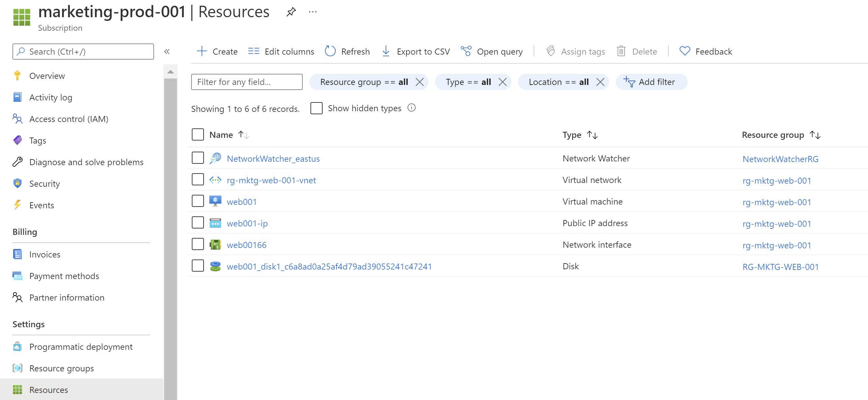Image resolution: width=868 pixels, height=400 pixels.
Task: Click the Add filter button
Action: (652, 82)
